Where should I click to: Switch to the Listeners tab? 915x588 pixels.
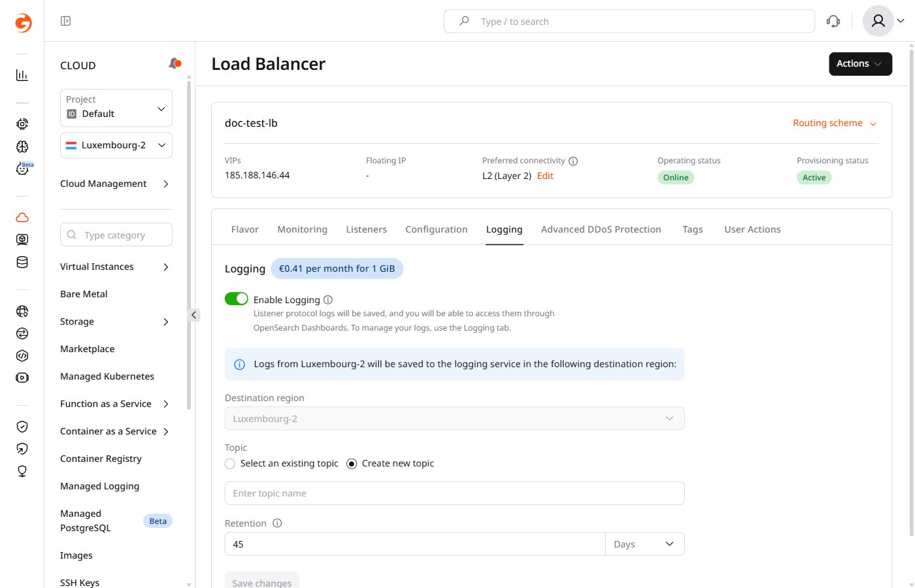(366, 229)
